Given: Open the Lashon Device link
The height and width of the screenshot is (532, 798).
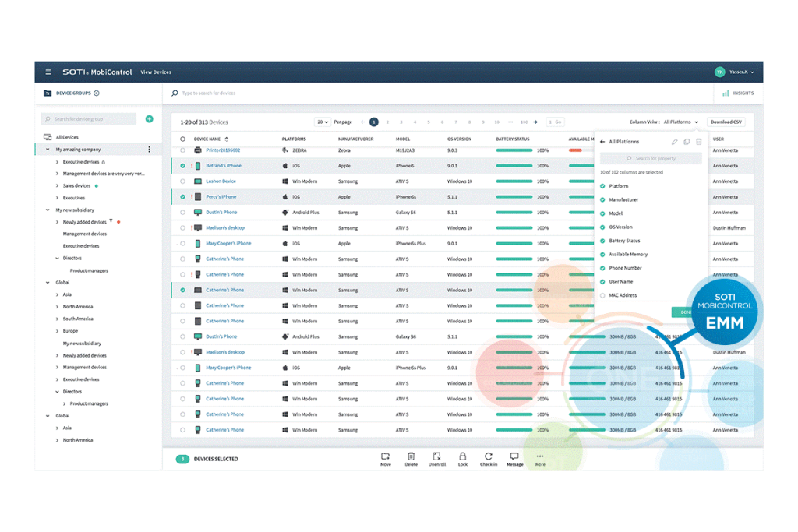Looking at the screenshot, I should [x=221, y=181].
